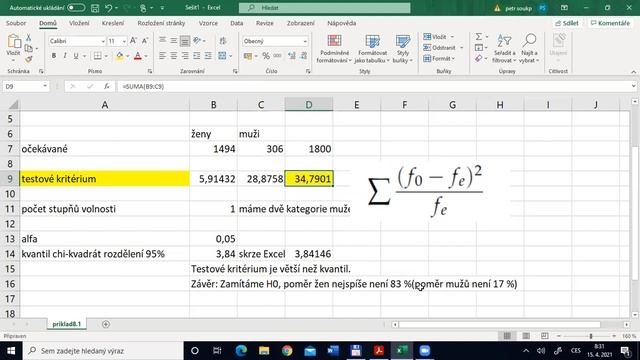Apply the red font color button
Screen dimensions: 640x360
click(x=138, y=56)
